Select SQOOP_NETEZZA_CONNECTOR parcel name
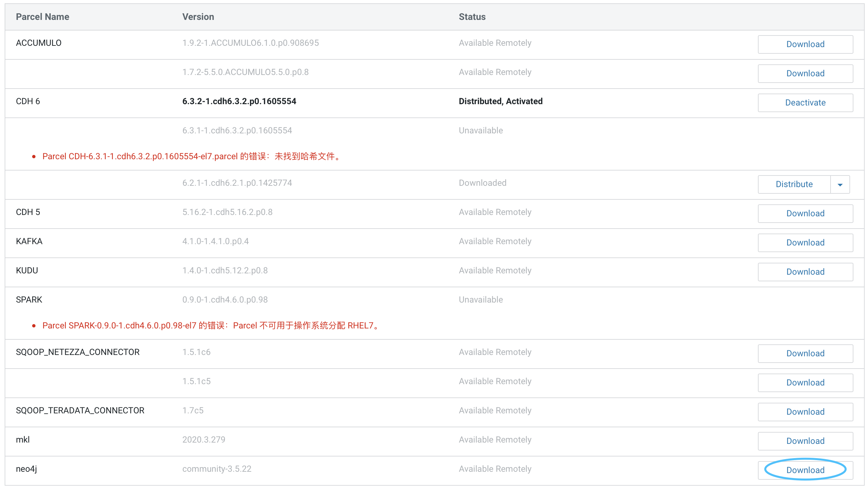The width and height of the screenshot is (868, 487). point(78,352)
